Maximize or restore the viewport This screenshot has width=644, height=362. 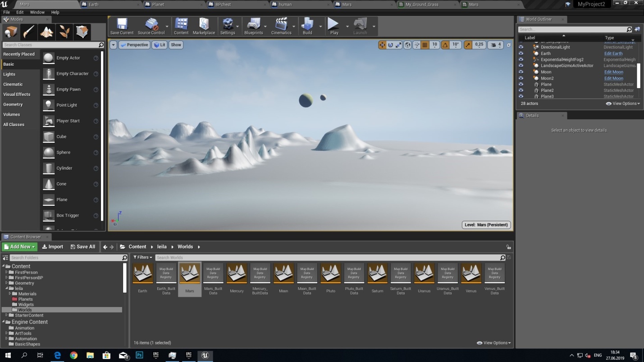click(509, 45)
